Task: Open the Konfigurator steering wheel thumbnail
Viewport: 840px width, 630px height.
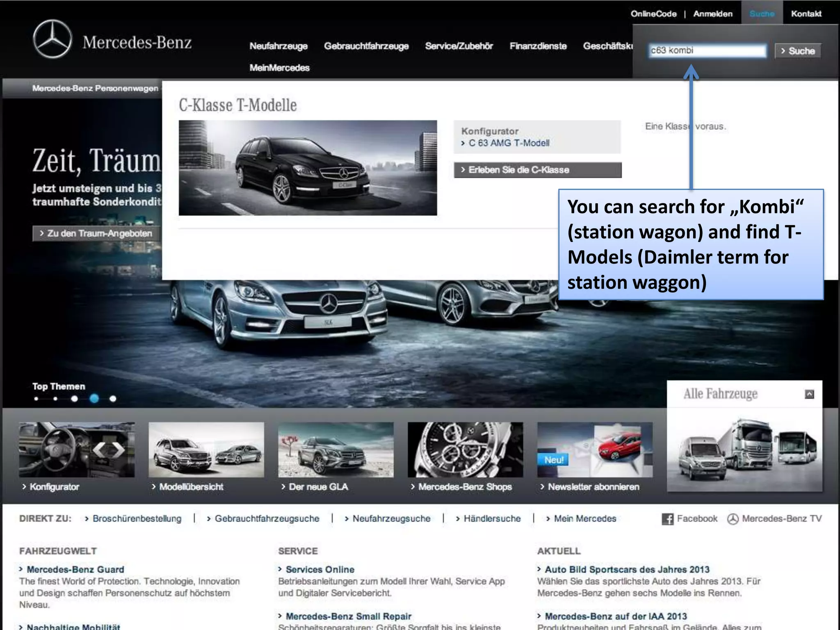Action: point(77,450)
